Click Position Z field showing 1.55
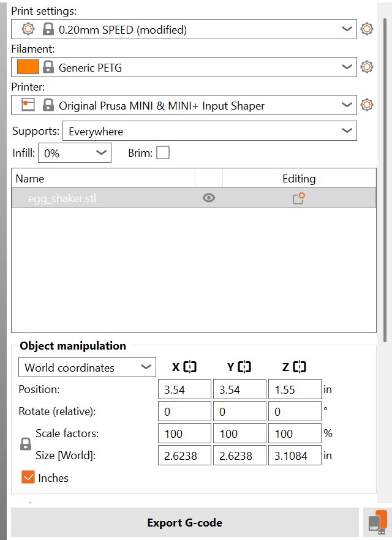The image size is (392, 540). click(295, 389)
